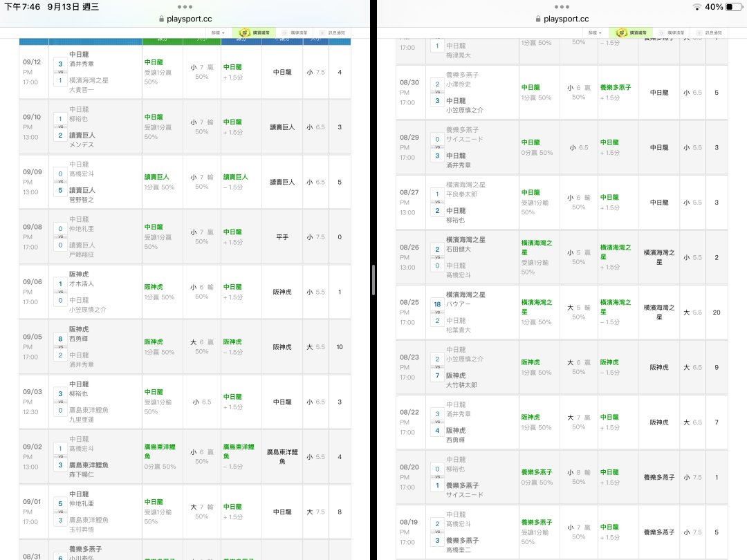This screenshot has width=747, height=560.
Task: Click the gold coin icon in the left window toolbar
Action: coord(244,32)
